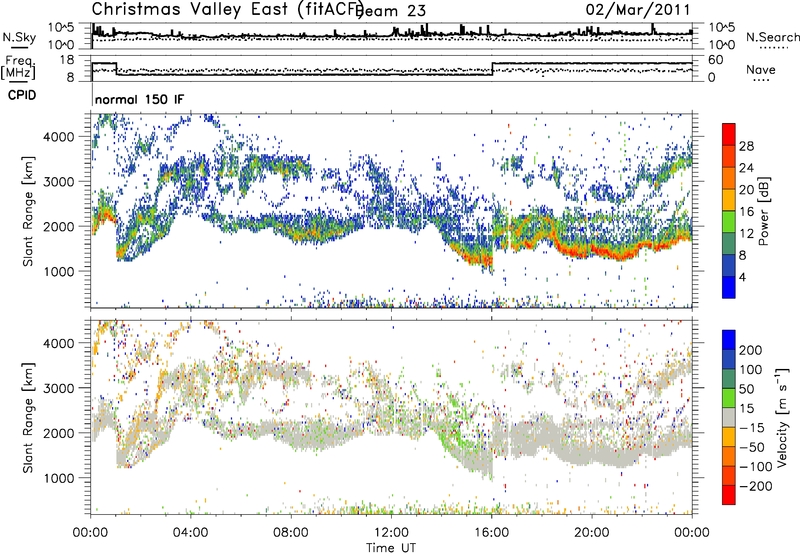Screen dimensions: 800x554
Task: Click the "CPID" row label
Action: [22, 95]
